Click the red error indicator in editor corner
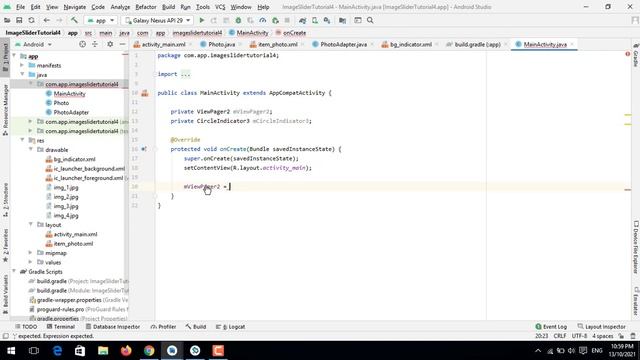 (628, 54)
